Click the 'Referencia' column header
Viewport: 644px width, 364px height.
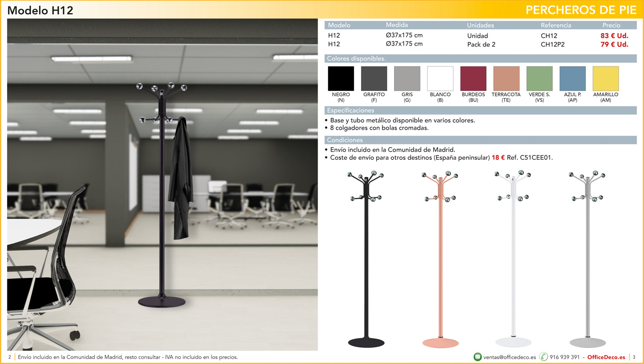556,25
